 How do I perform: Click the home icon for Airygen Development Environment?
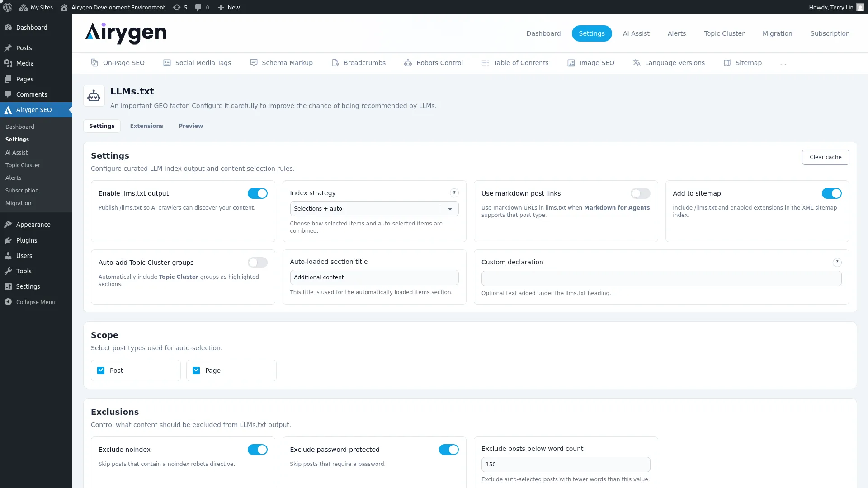coord(64,7)
